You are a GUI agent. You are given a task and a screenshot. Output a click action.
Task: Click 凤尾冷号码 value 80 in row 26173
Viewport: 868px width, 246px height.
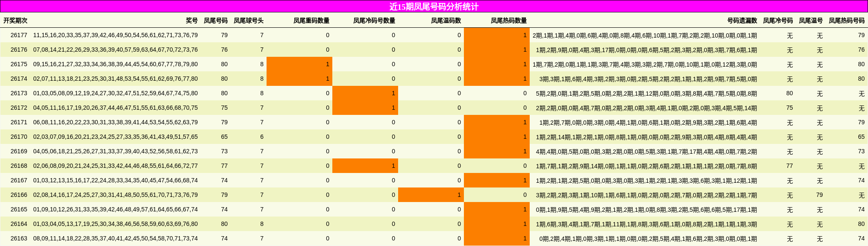point(789,93)
